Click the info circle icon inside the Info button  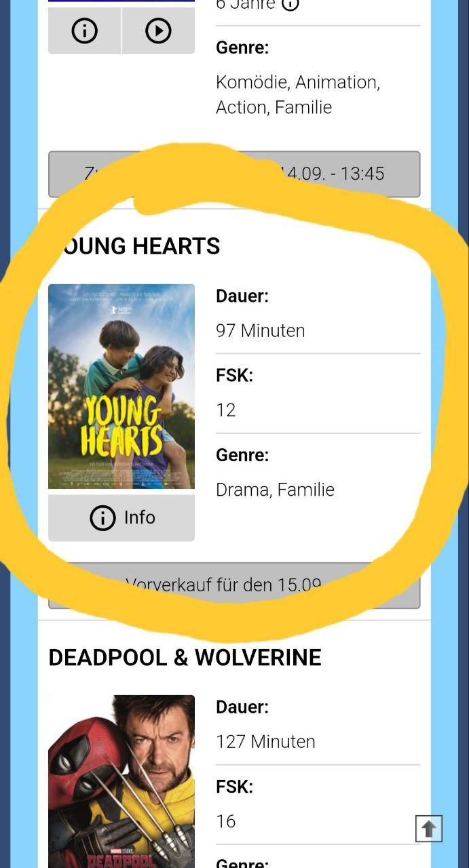(102, 518)
